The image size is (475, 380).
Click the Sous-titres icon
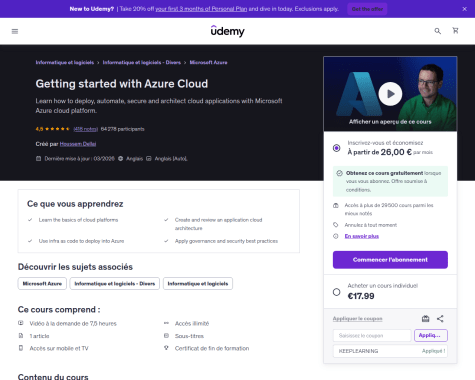(x=166, y=336)
